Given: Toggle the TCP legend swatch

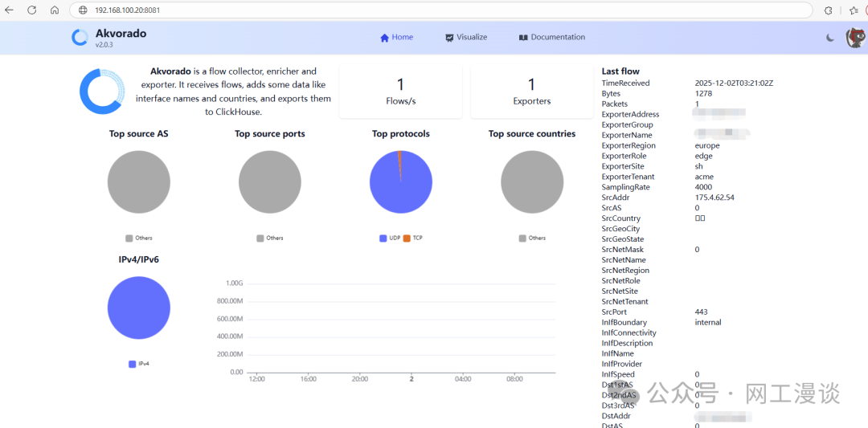Looking at the screenshot, I should 407,238.
